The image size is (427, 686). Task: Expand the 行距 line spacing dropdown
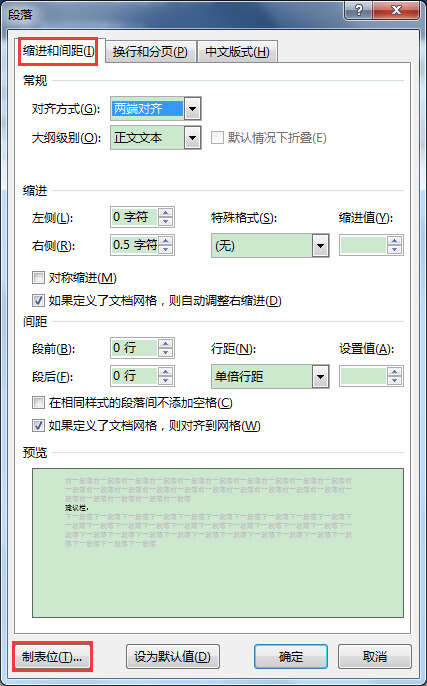[x=320, y=377]
